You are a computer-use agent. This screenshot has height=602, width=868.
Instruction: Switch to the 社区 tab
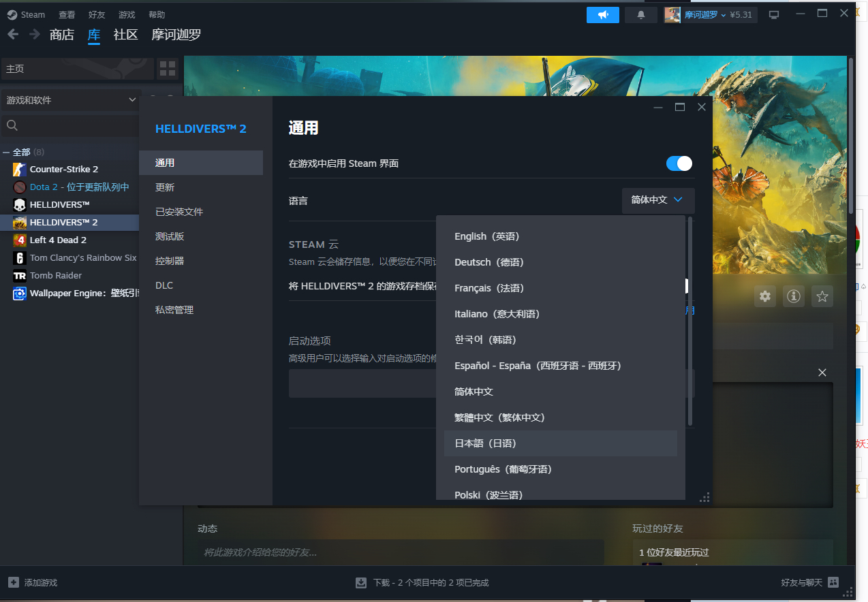pyautogui.click(x=126, y=35)
